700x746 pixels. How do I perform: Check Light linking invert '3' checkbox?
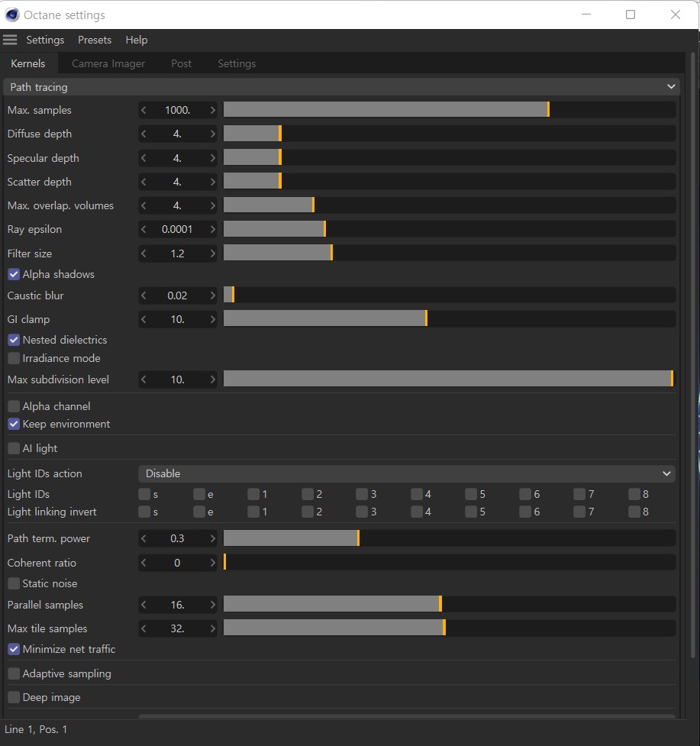[362, 512]
